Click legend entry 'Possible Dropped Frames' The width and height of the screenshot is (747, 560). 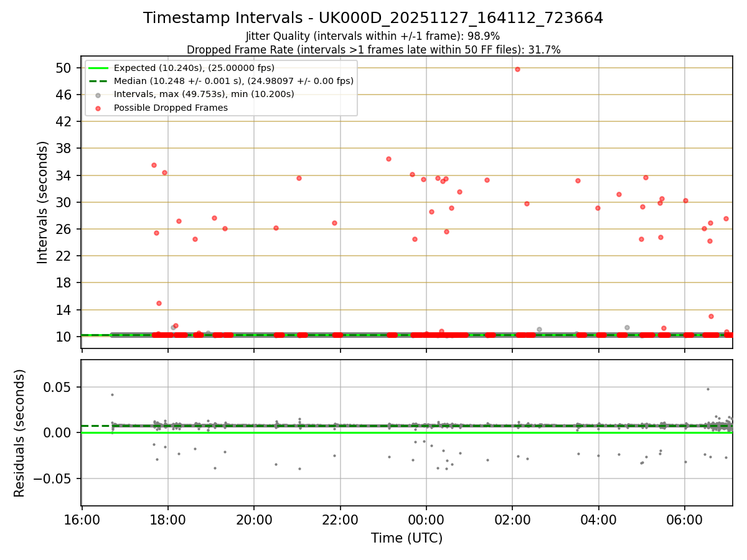click(171, 108)
